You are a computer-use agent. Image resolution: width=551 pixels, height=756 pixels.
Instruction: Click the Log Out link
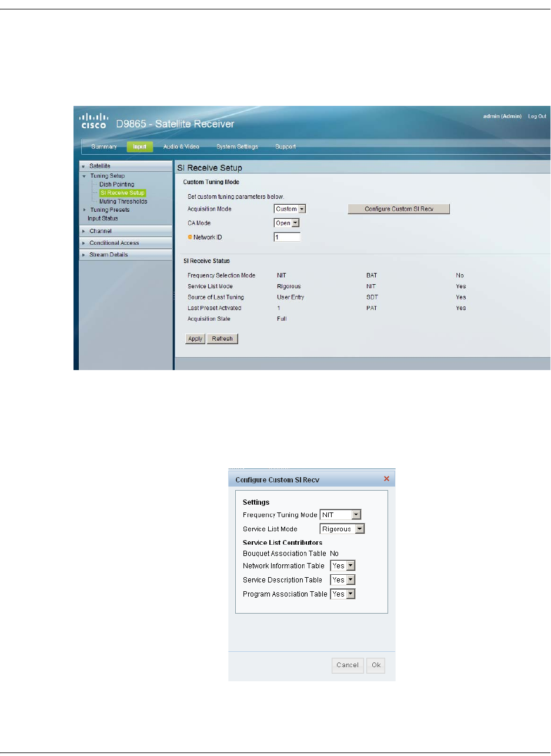[x=537, y=116]
